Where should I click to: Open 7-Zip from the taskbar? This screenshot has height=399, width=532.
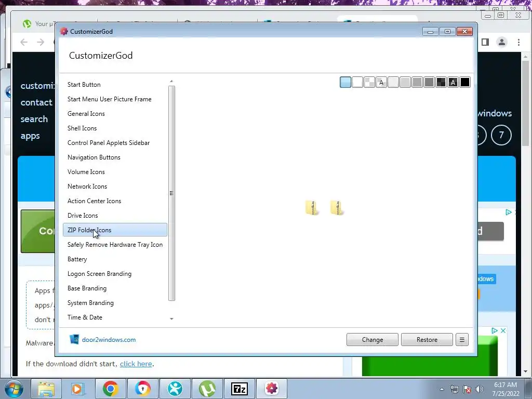coord(239,389)
